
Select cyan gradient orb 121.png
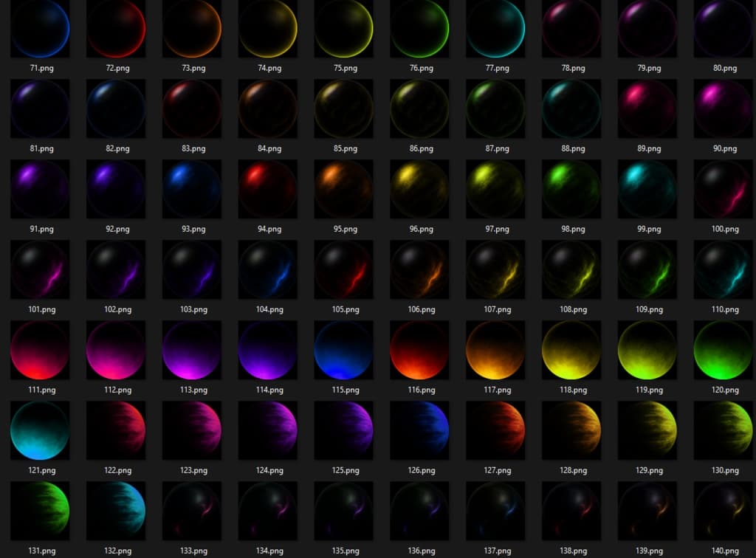pos(40,430)
